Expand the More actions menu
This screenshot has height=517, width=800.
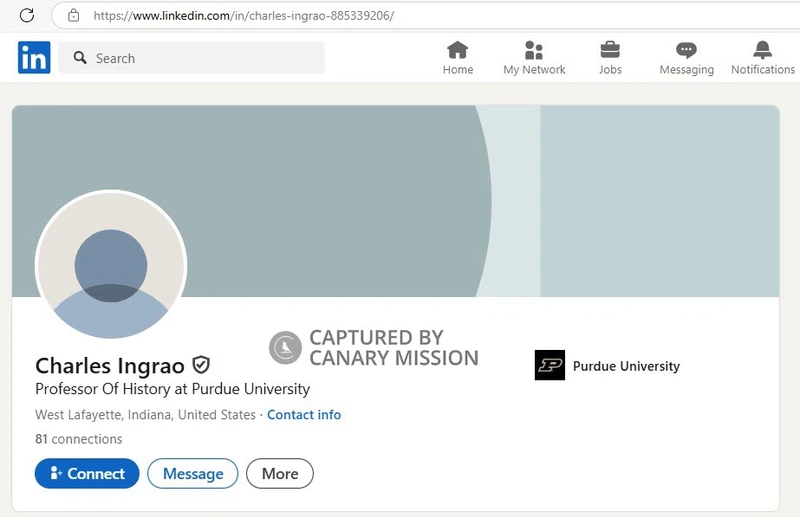[x=280, y=474]
